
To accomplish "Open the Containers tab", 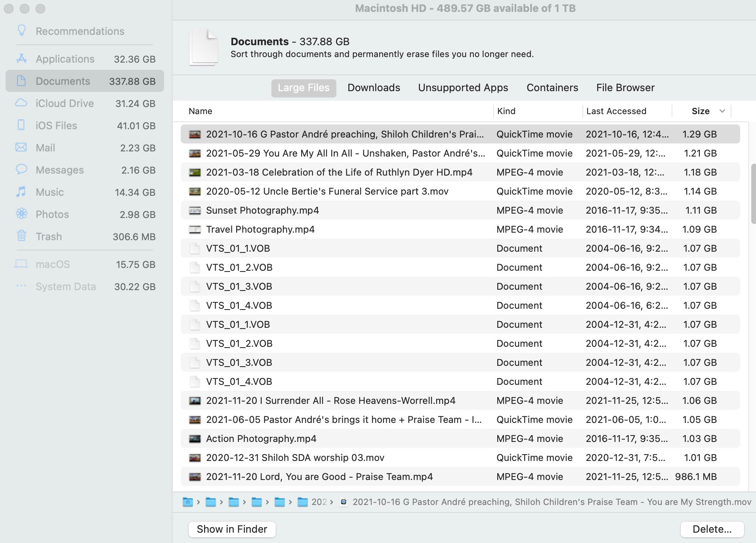I will pyautogui.click(x=552, y=88).
